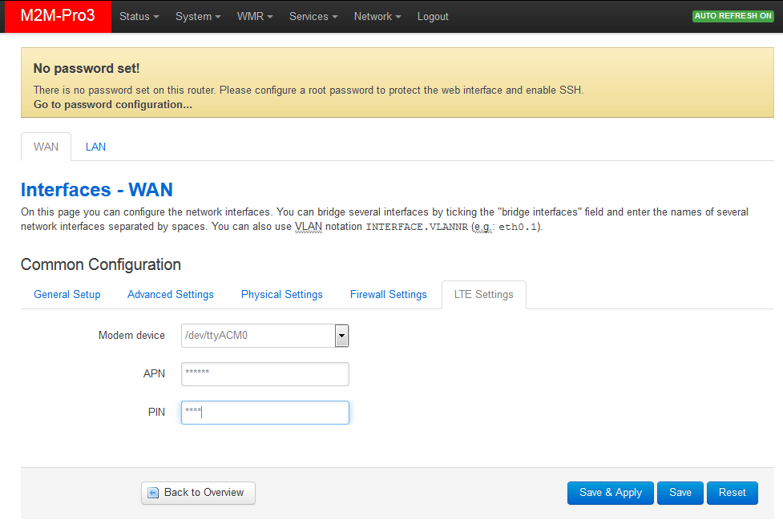Screen dimensions: 783x532
Task: Click the Common Configuration heading
Action: [101, 264]
